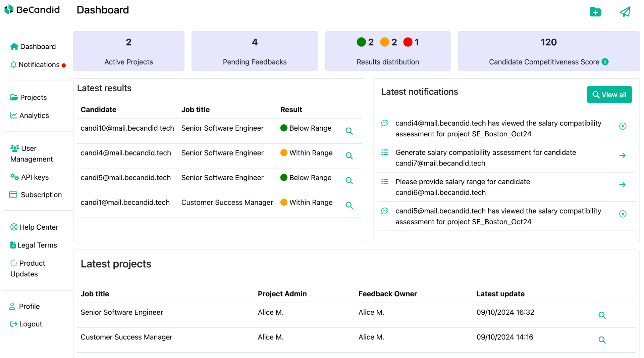Click the 09/10/2024 14:16 update time
Screen dimensions: 644x358
coord(505,337)
